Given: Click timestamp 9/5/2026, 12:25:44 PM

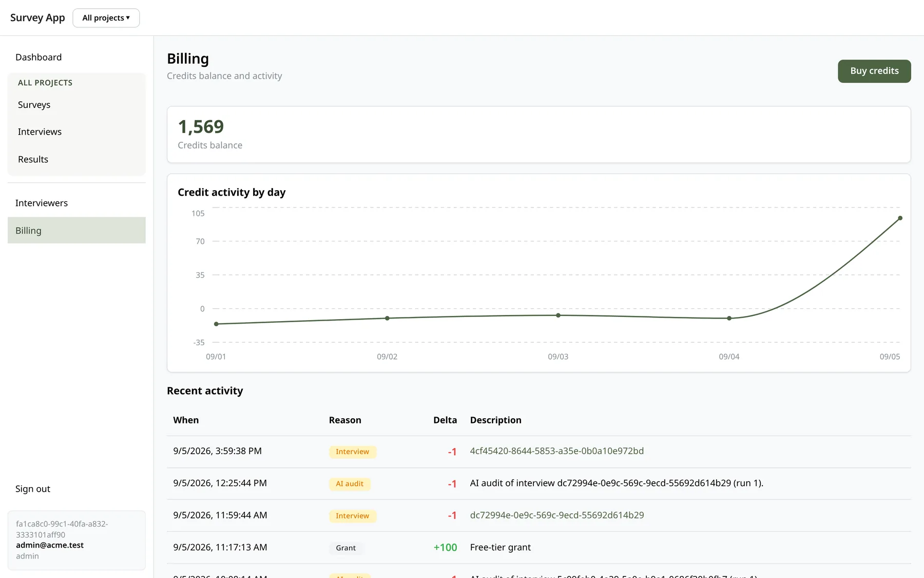Looking at the screenshot, I should (220, 483).
